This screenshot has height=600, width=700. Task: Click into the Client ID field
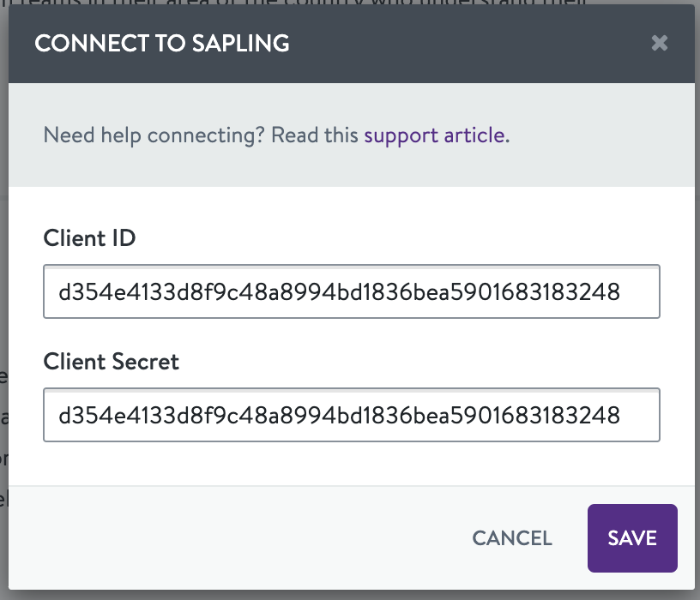coord(351,292)
